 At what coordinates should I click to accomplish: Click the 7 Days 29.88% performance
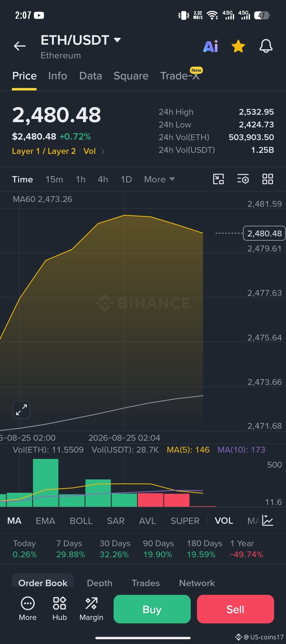(71, 549)
